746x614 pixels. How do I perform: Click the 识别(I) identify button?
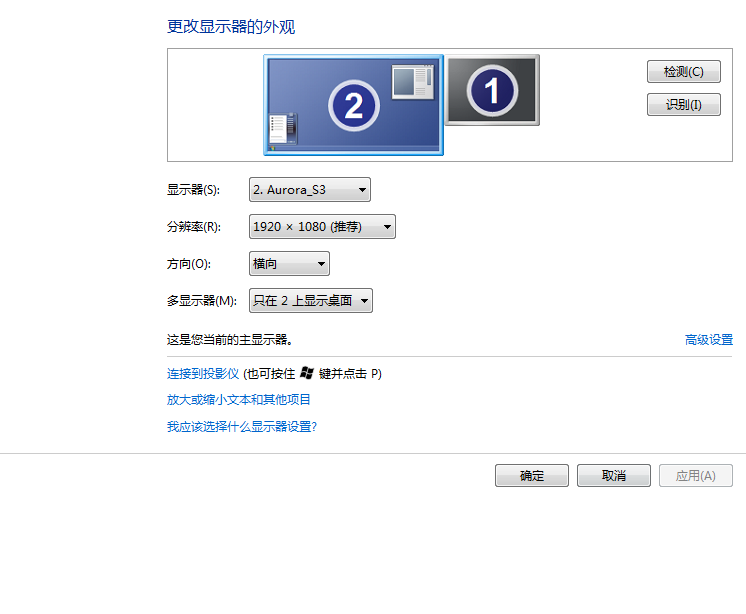click(x=684, y=104)
